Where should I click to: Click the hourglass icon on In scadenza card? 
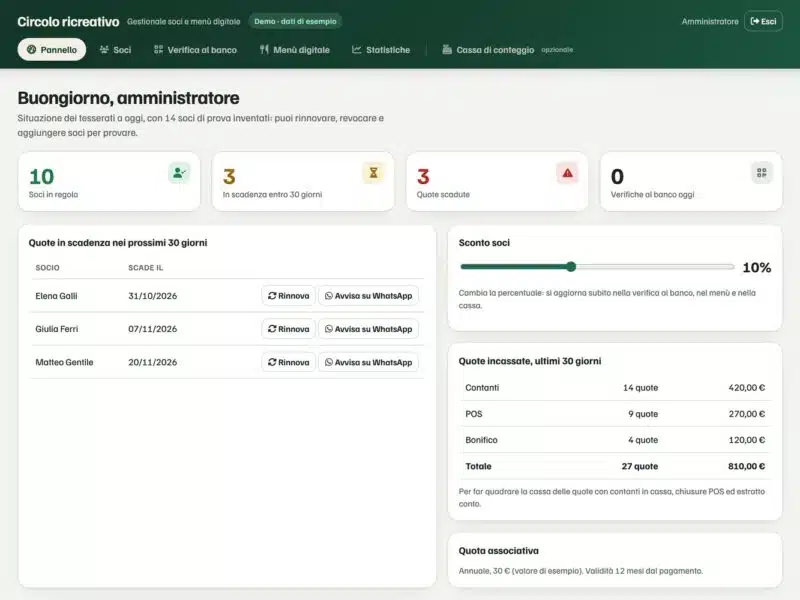pyautogui.click(x=373, y=173)
